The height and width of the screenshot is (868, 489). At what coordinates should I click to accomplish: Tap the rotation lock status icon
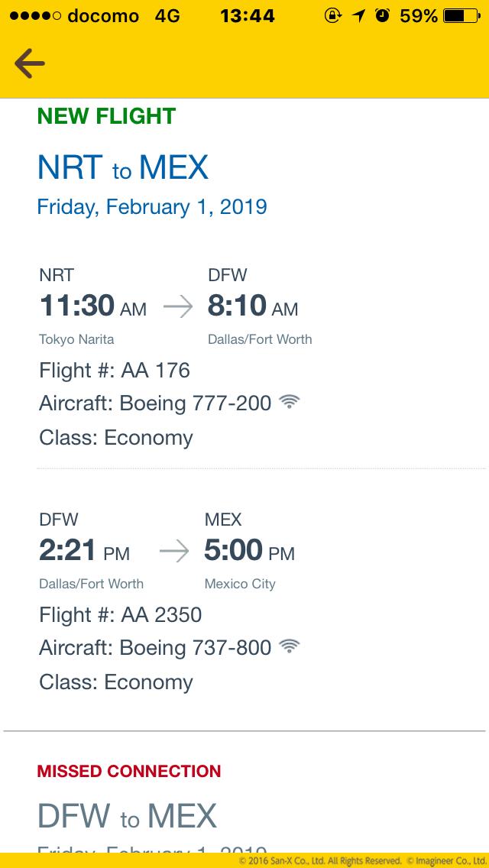point(332,15)
